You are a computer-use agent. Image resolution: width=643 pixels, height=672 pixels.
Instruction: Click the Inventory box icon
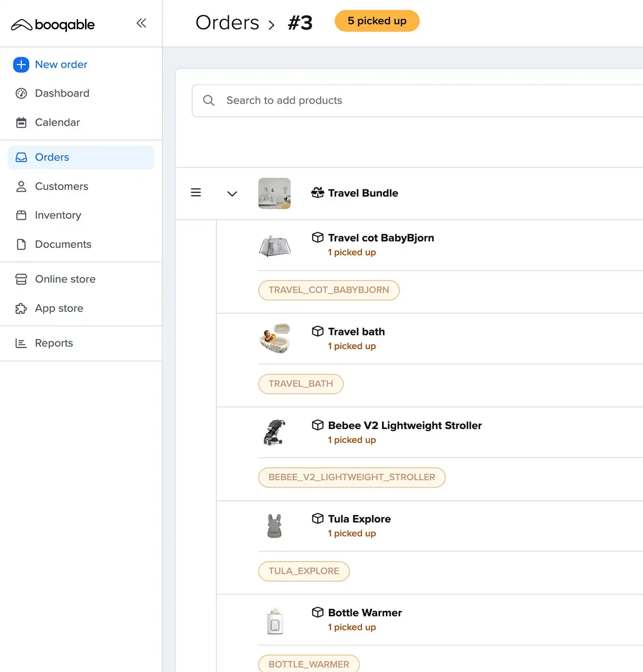tap(21, 215)
